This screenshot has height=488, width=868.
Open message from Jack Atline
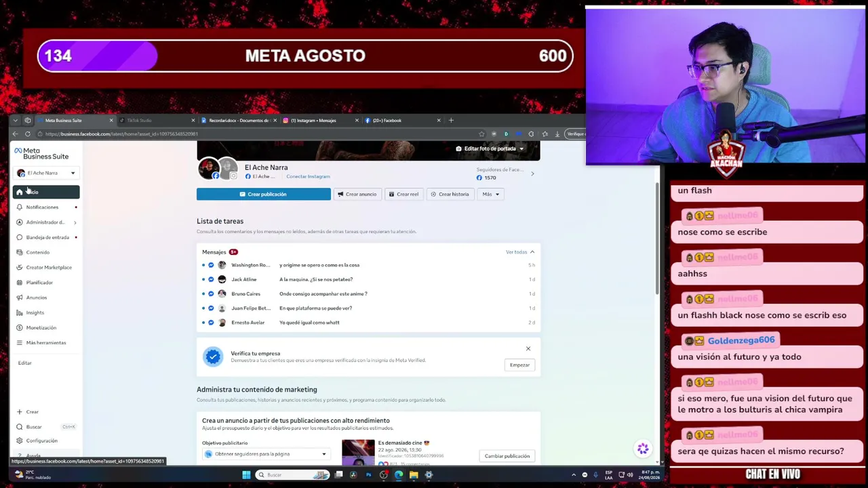[369, 279]
